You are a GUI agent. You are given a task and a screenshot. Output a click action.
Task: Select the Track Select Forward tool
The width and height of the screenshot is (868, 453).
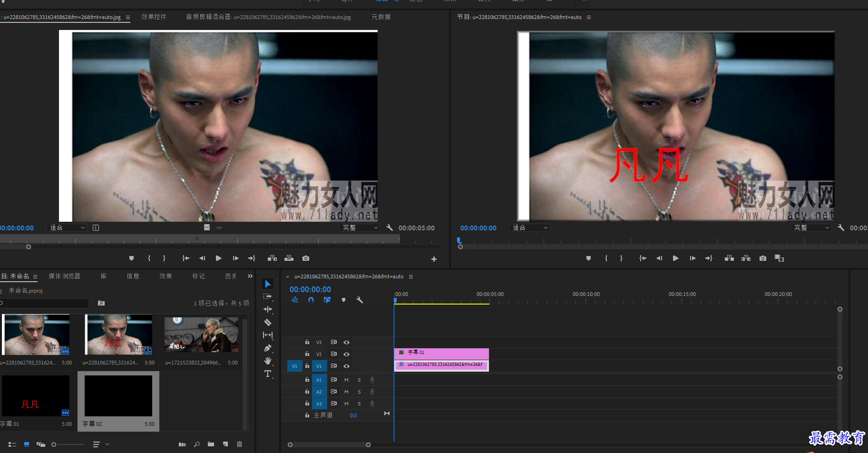pyautogui.click(x=268, y=296)
